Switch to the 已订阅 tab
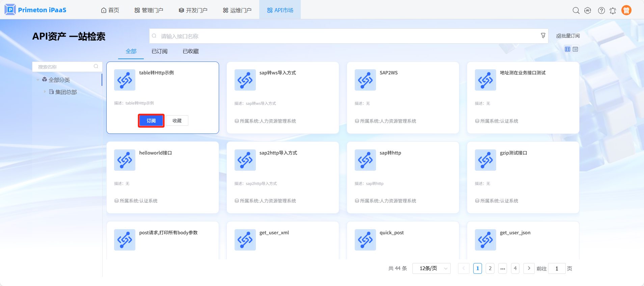The image size is (644, 286). coord(159,51)
